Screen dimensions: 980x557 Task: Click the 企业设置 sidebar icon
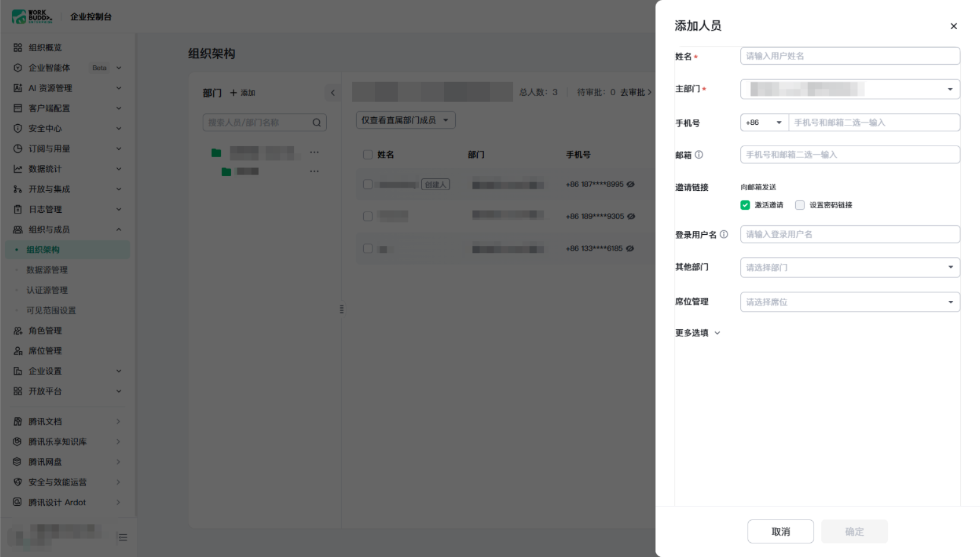click(x=18, y=371)
